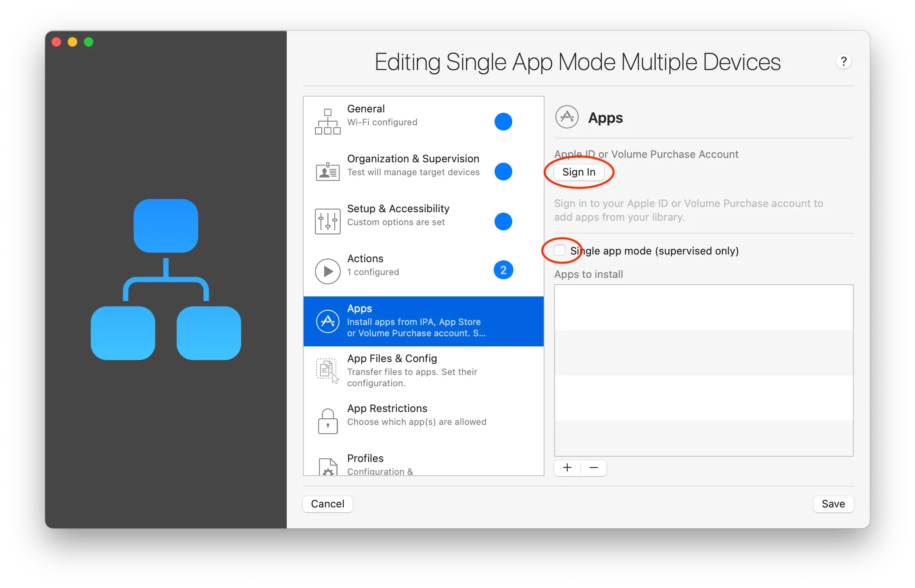Click the Apps icon in the right panel header
The height and width of the screenshot is (588, 915).
point(567,117)
